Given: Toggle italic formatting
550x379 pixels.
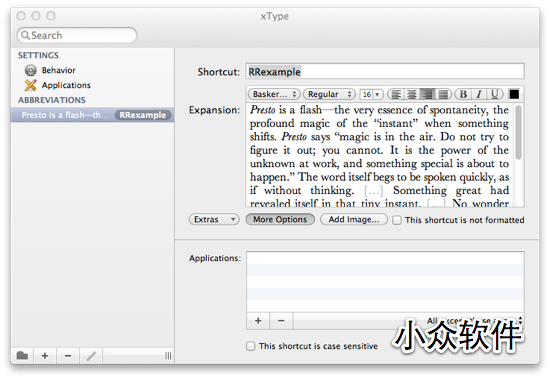Looking at the screenshot, I should coord(479,94).
